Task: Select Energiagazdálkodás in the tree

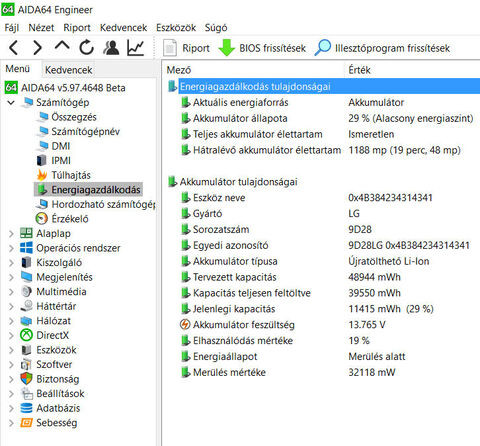Action: coord(96,190)
